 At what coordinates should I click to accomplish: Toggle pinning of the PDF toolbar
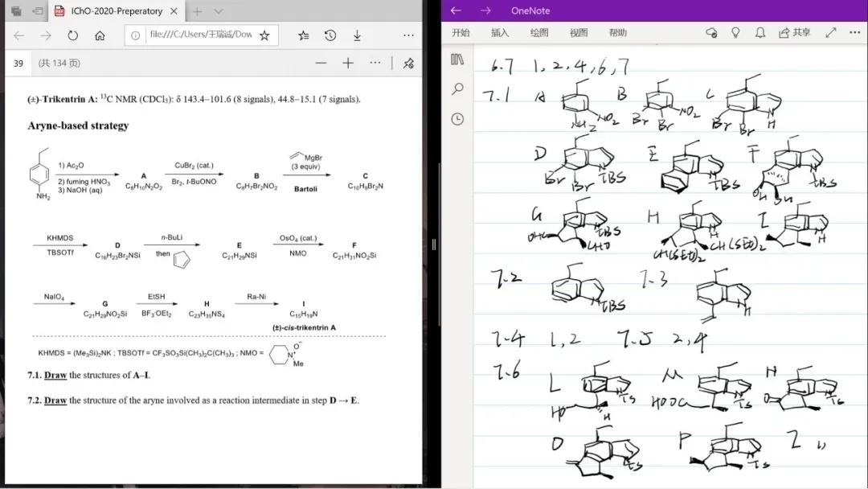click(x=408, y=64)
